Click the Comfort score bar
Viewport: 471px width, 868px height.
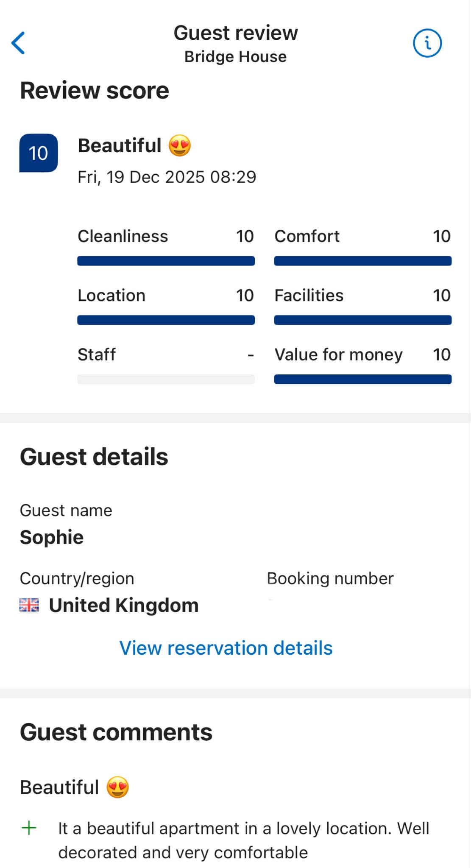(x=362, y=261)
